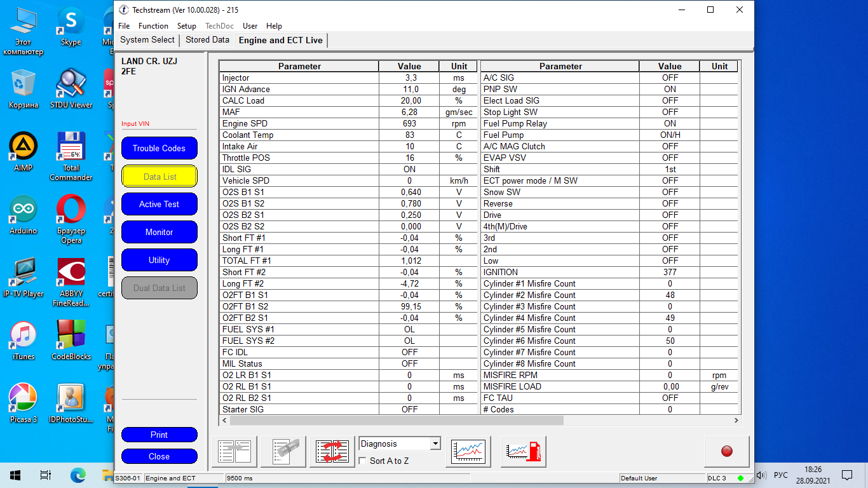The width and height of the screenshot is (868, 488).
Task: Click the scrollbar right arrow under table
Action: (x=736, y=421)
